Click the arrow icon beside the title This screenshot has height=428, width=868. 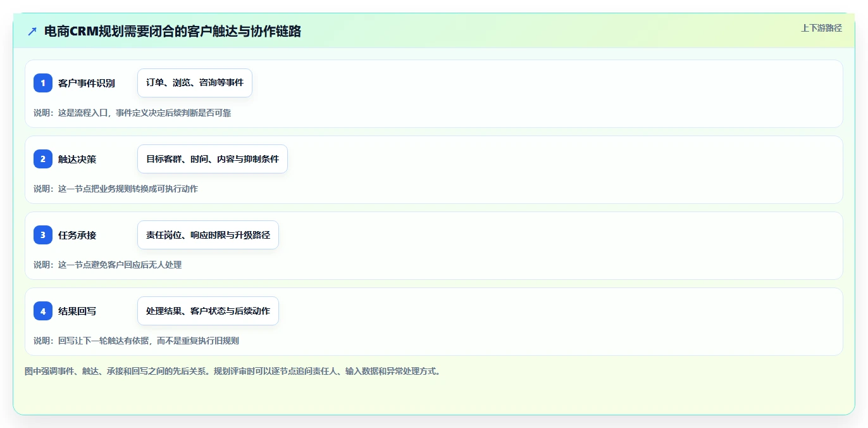point(32,31)
